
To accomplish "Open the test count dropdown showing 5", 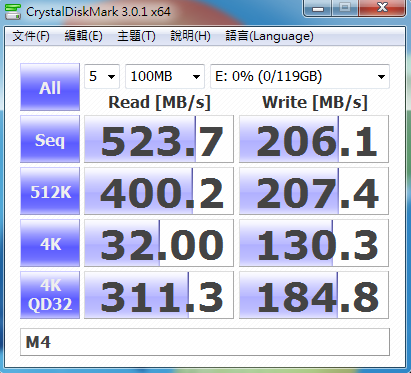I will click(x=102, y=77).
